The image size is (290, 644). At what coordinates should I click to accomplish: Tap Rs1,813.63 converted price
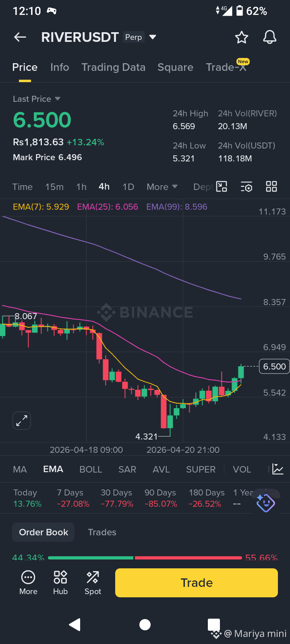click(38, 142)
